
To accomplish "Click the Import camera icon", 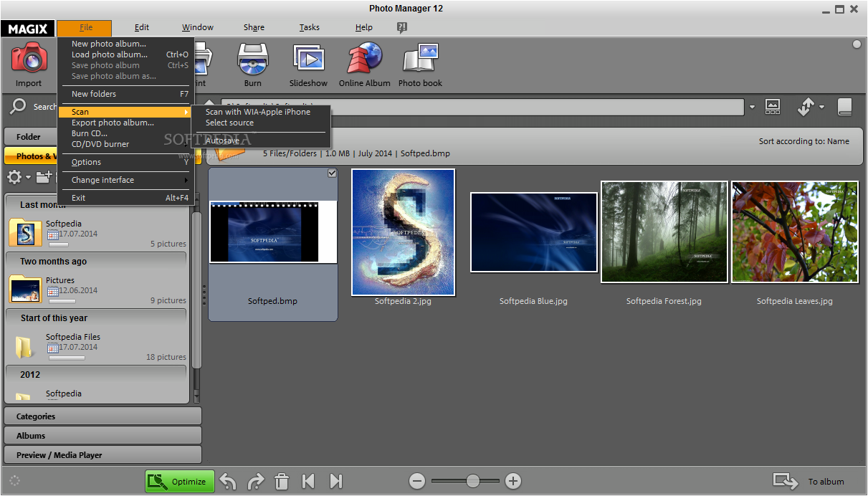I will pyautogui.click(x=29, y=59).
